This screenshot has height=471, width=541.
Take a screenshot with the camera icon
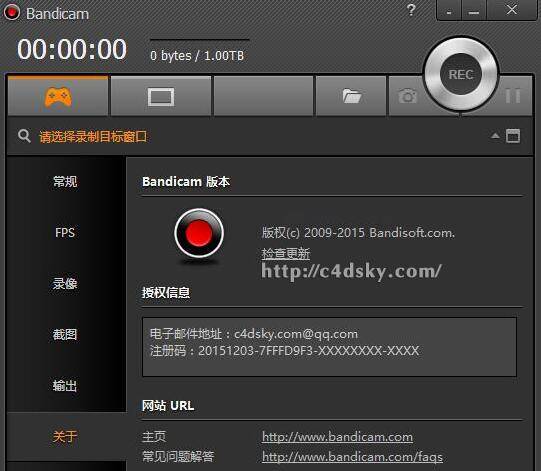[407, 96]
